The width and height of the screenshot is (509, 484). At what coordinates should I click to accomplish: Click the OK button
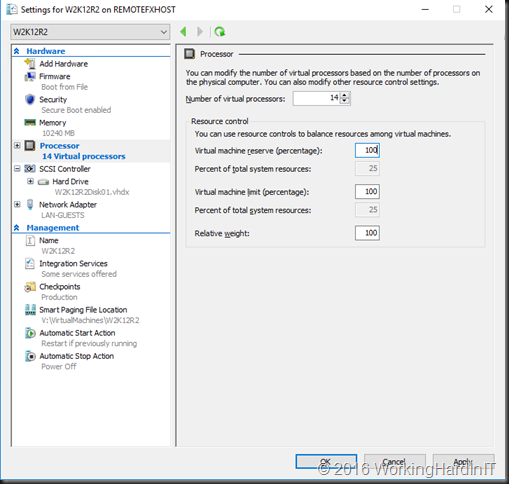coord(326,462)
